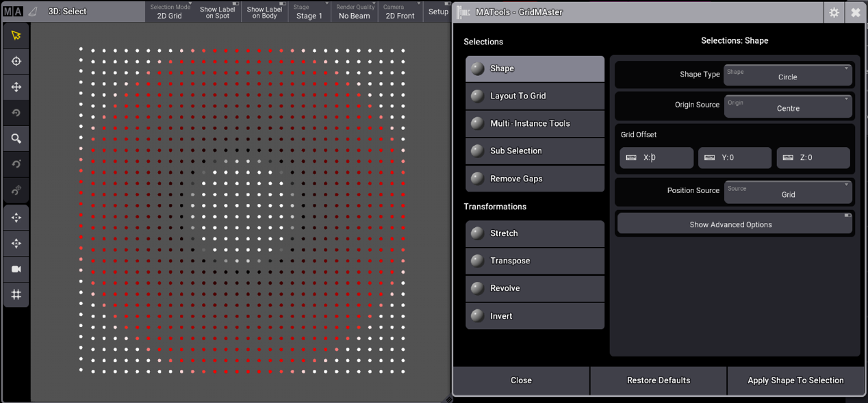This screenshot has width=868, height=403.
Task: Click the Origin Source label
Action: click(x=697, y=105)
